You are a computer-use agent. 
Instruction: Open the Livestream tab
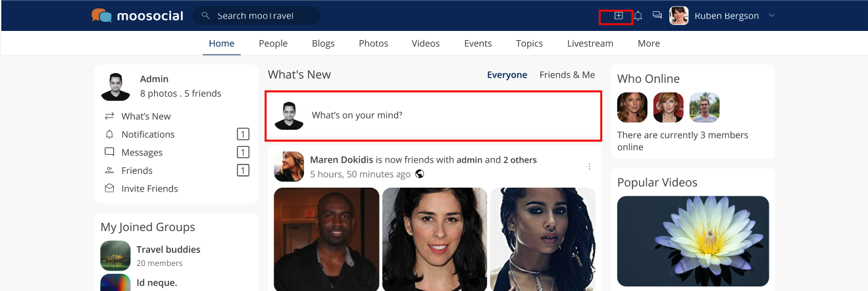pyautogui.click(x=590, y=43)
